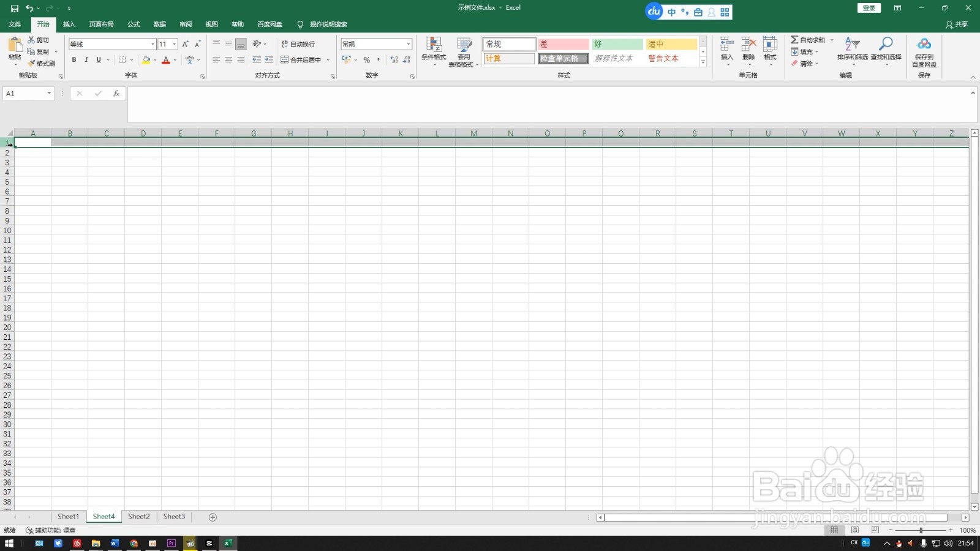
Task: Click the Cut (剪切) scissors button
Action: pyautogui.click(x=38, y=40)
